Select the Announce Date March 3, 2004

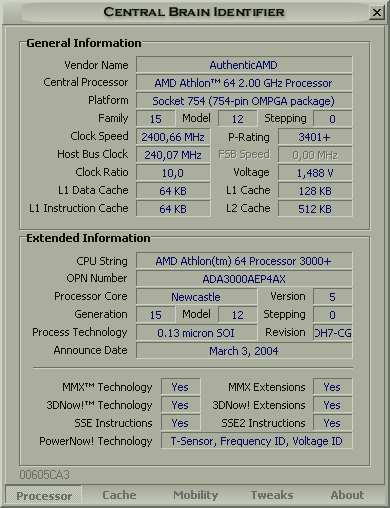[x=244, y=351]
